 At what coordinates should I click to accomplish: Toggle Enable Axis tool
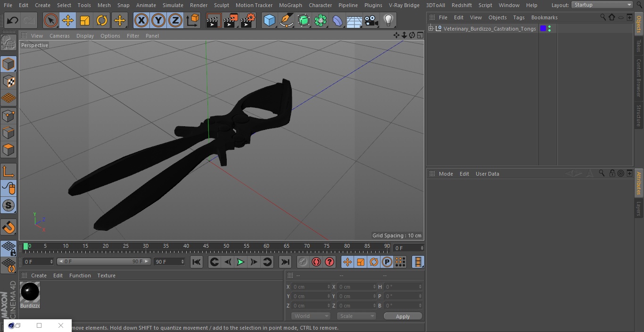coord(8,171)
